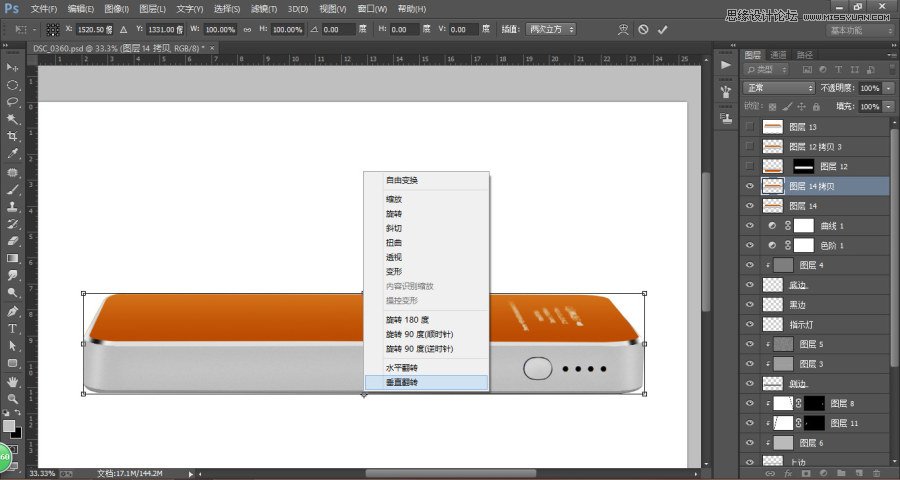This screenshot has height=480, width=900.
Task: Select the Type tool in the toolbox
Action: pos(13,328)
